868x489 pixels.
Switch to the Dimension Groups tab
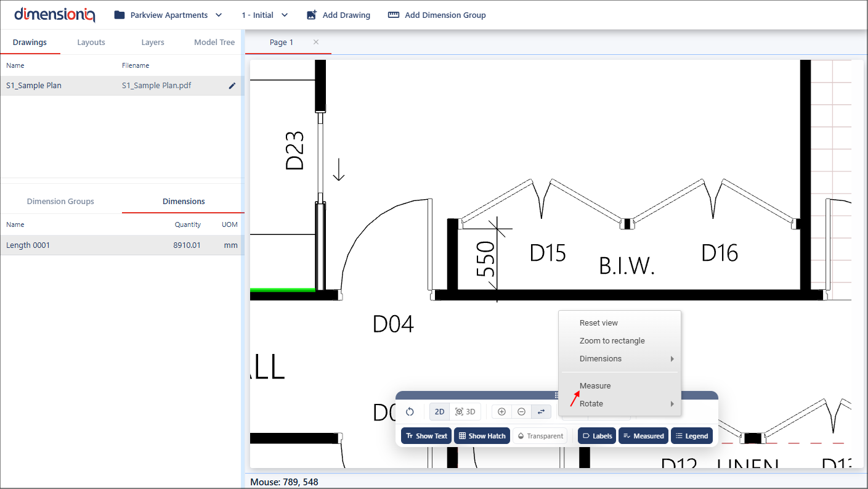click(x=60, y=201)
